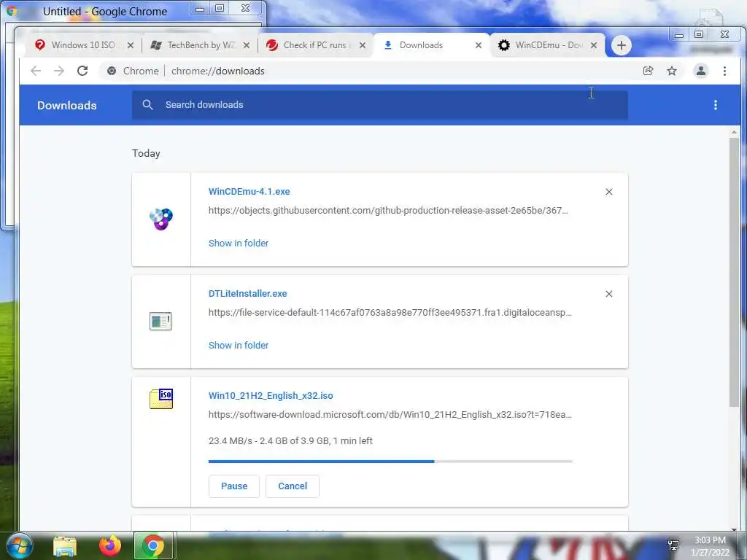Click the scrollbar down arrow
747x560 pixels.
[734, 528]
